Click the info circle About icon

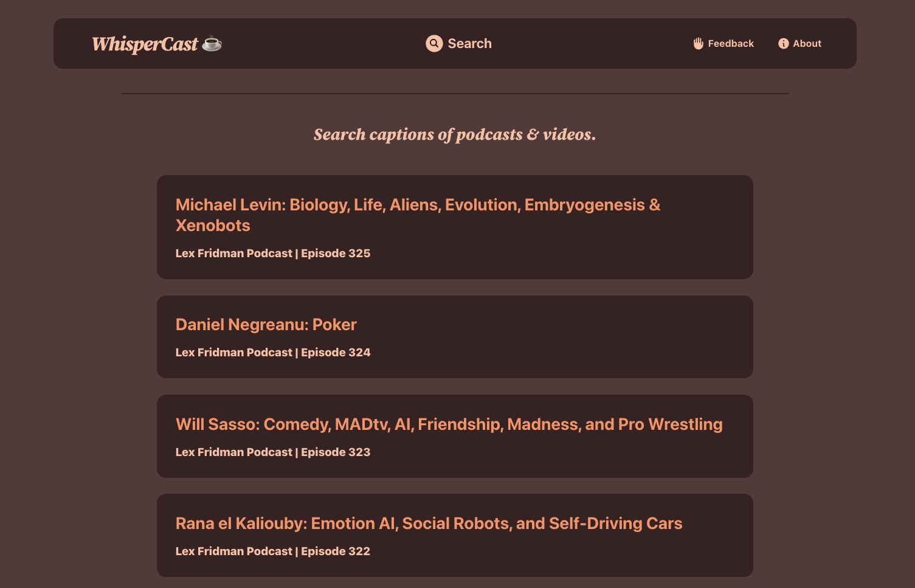784,43
